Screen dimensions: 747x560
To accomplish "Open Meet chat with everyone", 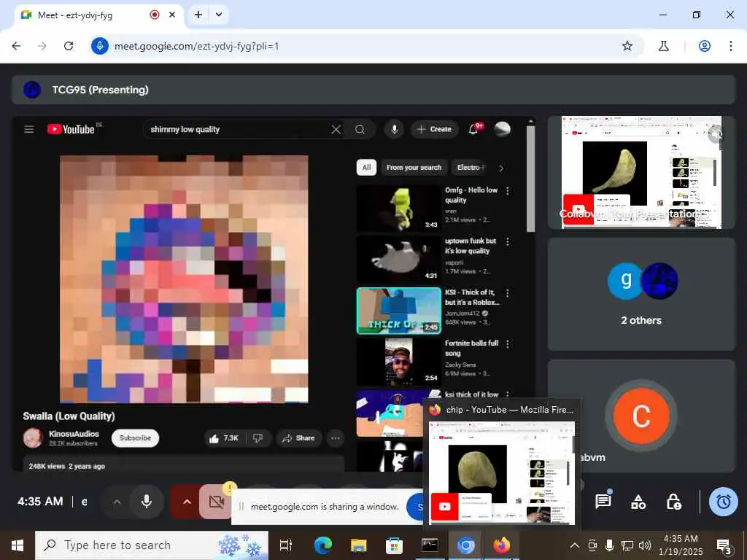I will pyautogui.click(x=603, y=501).
